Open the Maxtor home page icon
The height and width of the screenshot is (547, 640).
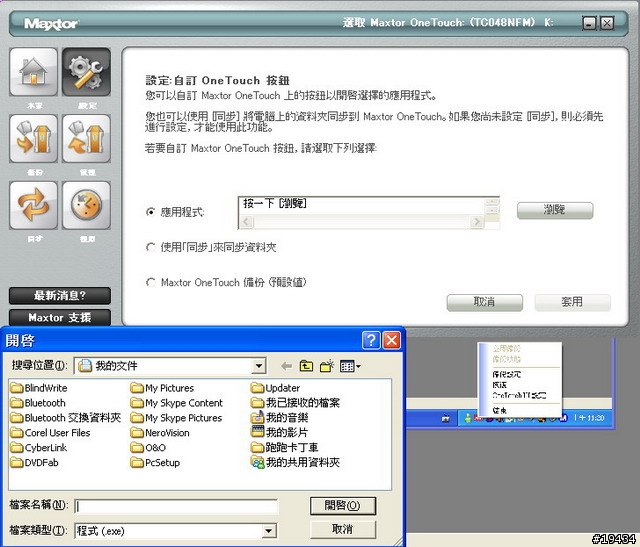(33, 72)
